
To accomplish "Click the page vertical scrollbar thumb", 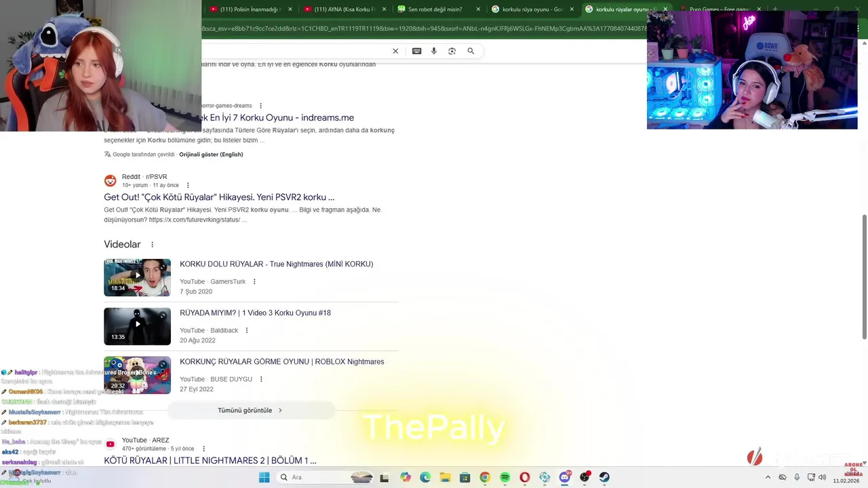I will tap(864, 277).
